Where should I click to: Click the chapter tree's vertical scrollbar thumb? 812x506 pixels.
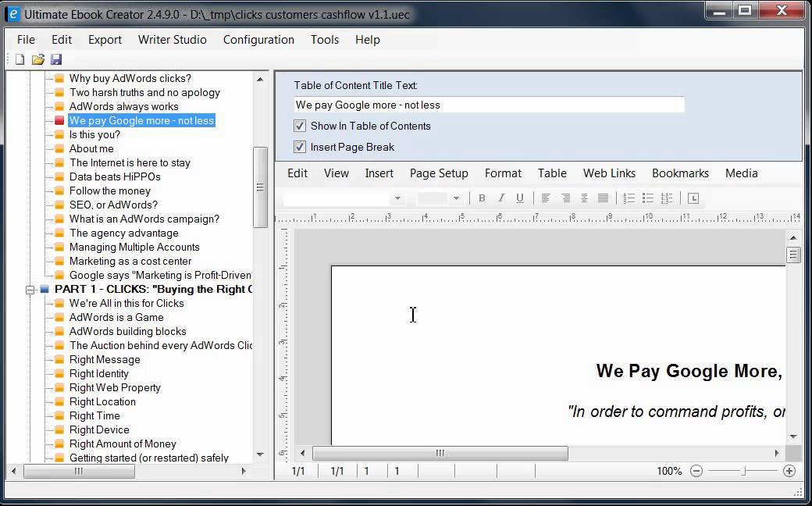260,187
